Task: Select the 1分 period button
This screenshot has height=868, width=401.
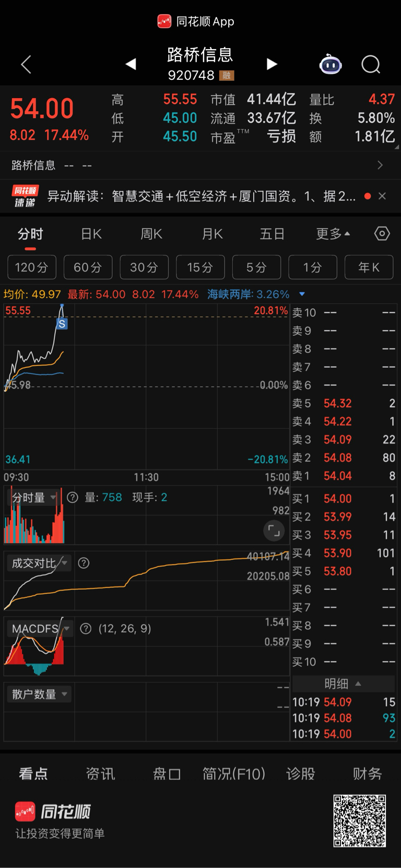Action: pos(313,267)
